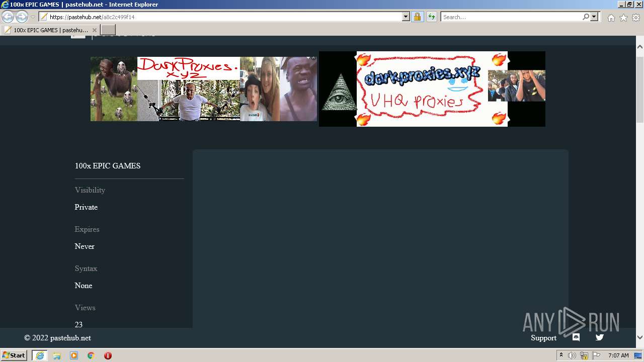
Task: Minimize the Internet Explorer window
Action: tap(621, 5)
